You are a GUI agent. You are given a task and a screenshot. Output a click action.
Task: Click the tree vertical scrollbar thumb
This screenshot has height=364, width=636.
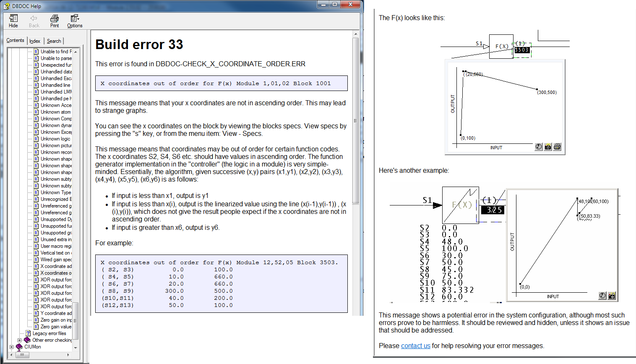tap(76, 320)
